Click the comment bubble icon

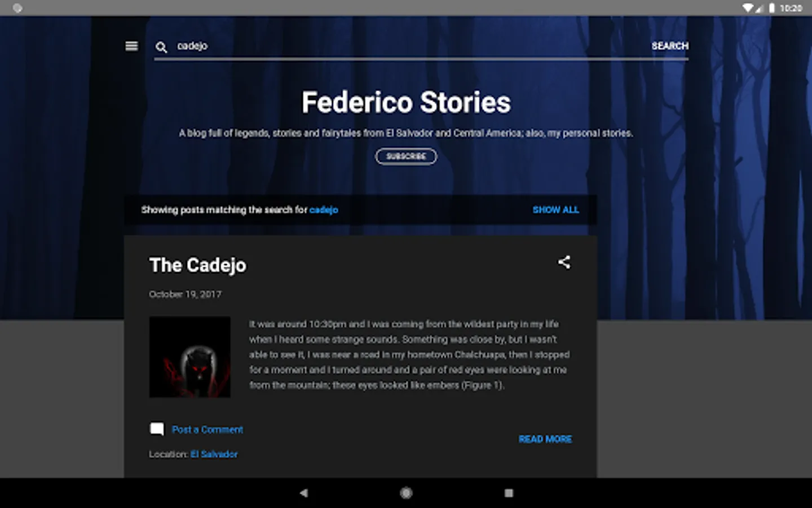point(157,429)
